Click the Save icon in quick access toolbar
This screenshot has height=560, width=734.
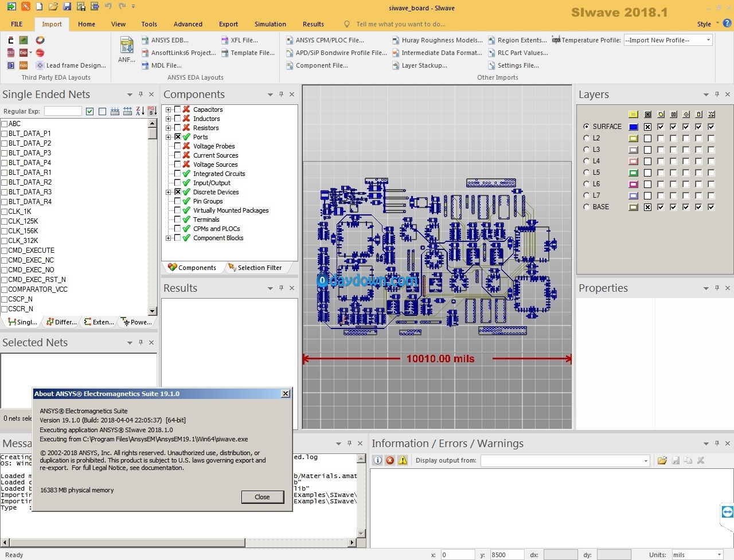tap(67, 7)
